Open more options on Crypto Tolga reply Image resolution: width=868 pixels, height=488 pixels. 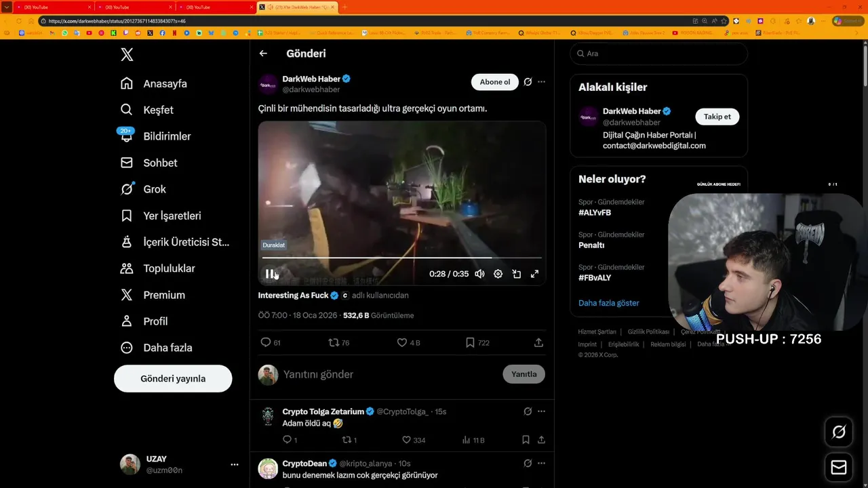pyautogui.click(x=541, y=411)
